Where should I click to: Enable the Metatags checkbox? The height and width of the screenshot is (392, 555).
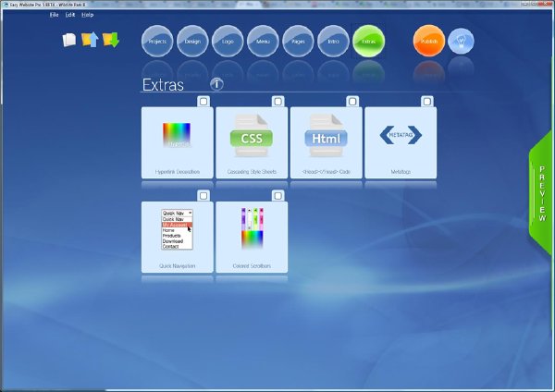[426, 102]
